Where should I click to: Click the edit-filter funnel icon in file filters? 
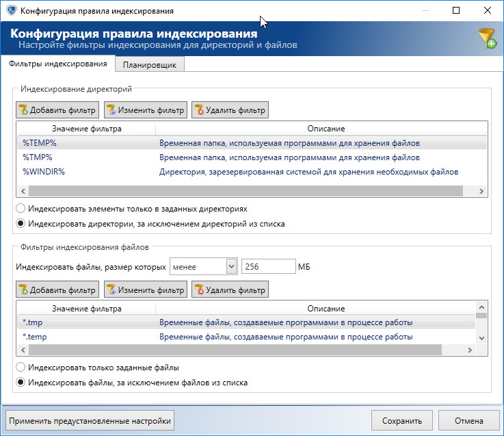111,290
